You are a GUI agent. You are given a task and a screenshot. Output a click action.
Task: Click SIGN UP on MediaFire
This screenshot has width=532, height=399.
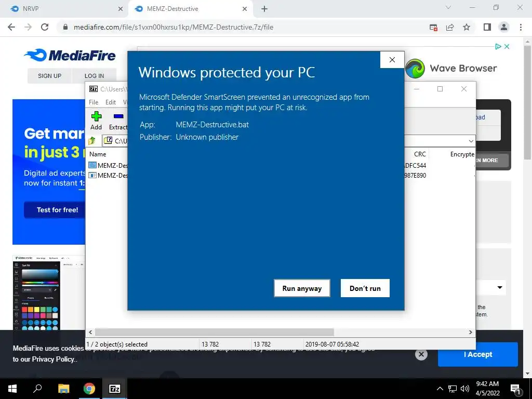tap(49, 76)
